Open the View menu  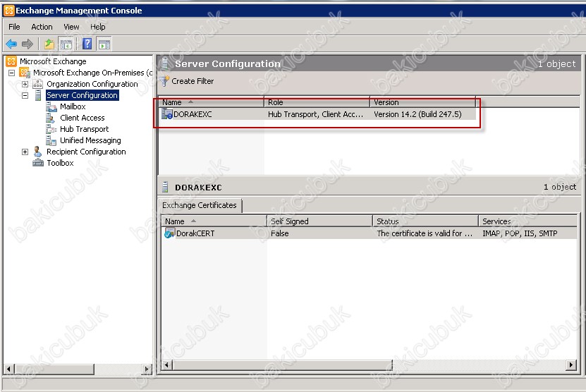click(x=71, y=27)
